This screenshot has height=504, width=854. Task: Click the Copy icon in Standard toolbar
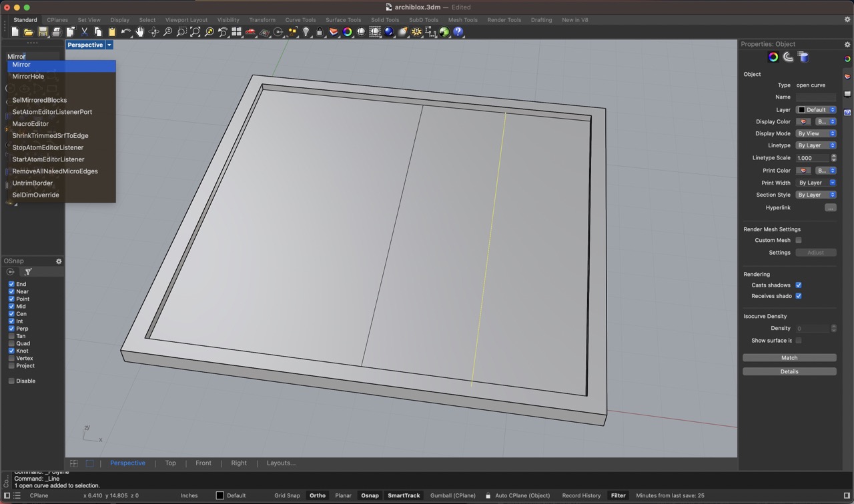point(98,32)
